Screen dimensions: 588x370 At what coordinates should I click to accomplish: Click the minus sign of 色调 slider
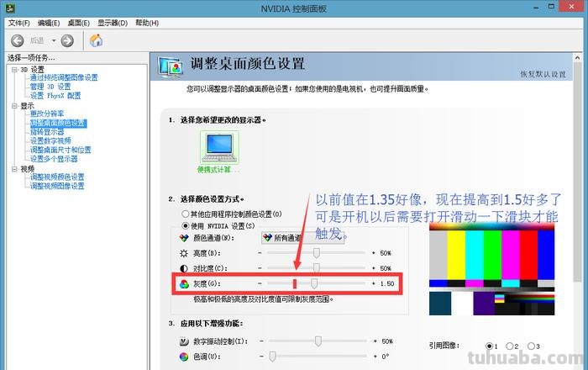[261, 357]
